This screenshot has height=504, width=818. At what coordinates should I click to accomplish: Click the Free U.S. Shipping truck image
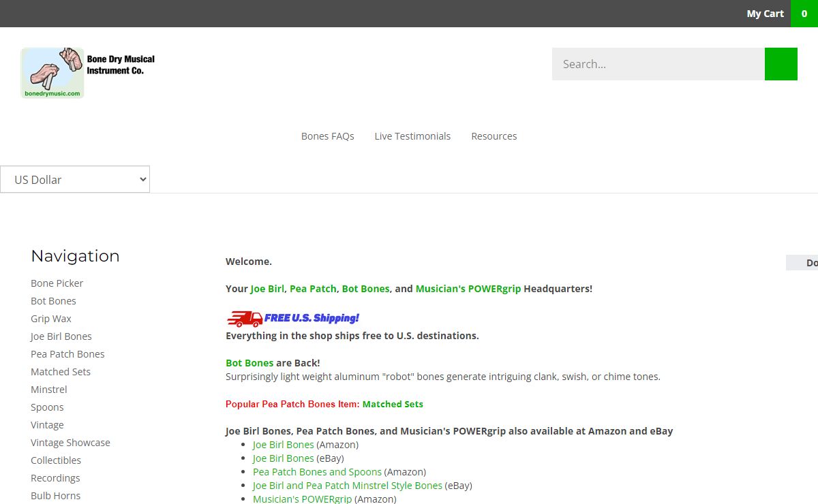click(x=293, y=318)
